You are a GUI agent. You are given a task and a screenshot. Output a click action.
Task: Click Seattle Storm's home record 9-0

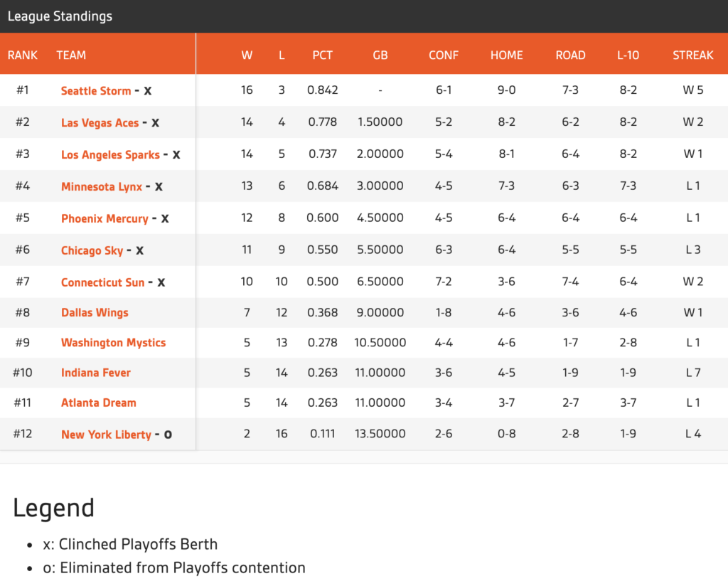pos(506,90)
